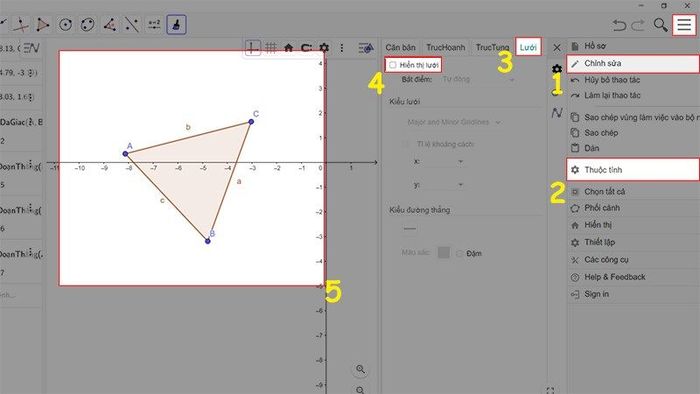
Task: Click the point capturing magnet icon
Action: 306,48
